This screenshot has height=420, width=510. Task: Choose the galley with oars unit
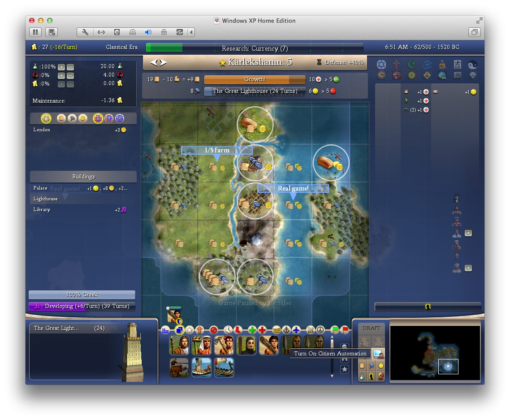[224, 367]
